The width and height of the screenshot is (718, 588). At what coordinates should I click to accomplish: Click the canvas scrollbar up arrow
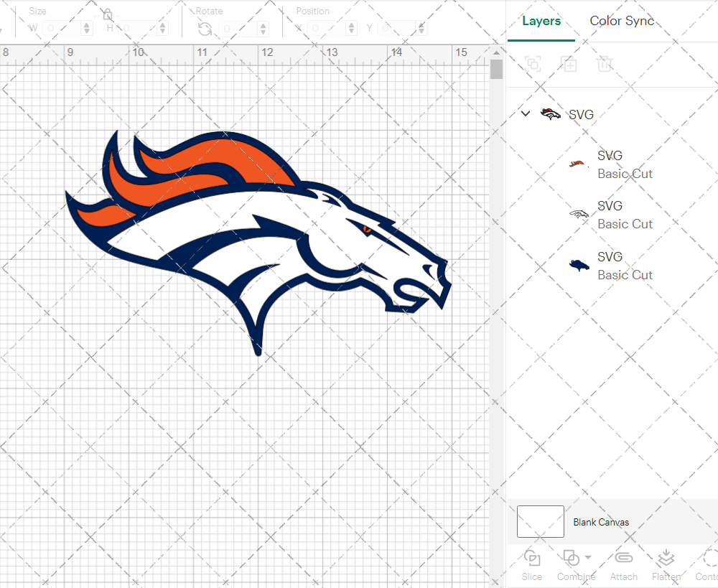tap(496, 52)
